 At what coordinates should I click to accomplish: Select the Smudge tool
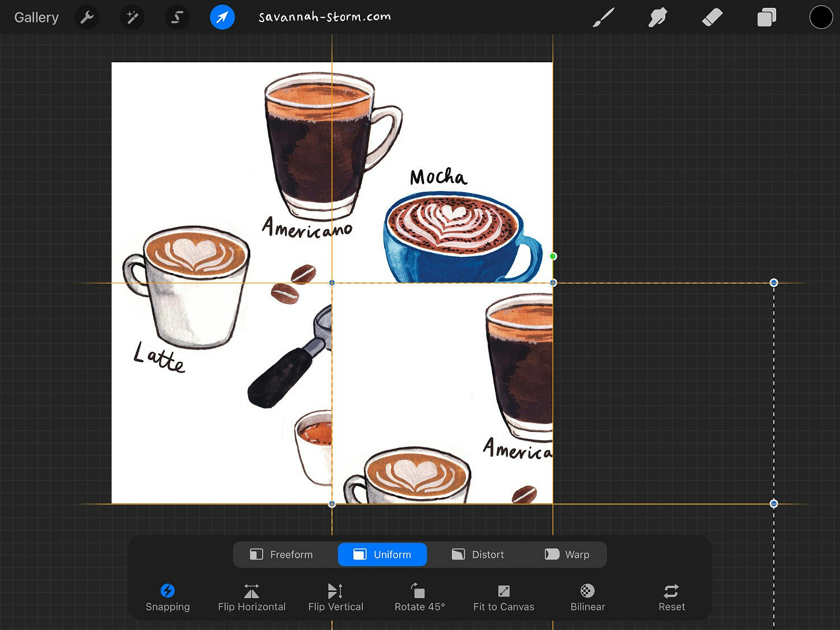coord(658,17)
